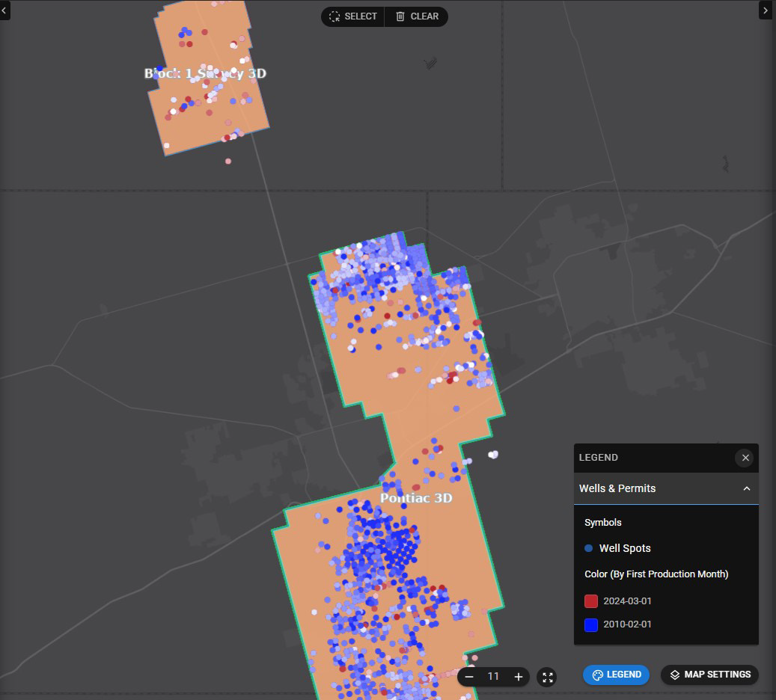Select the lasso selection tool
This screenshot has height=700, width=776.
click(334, 16)
